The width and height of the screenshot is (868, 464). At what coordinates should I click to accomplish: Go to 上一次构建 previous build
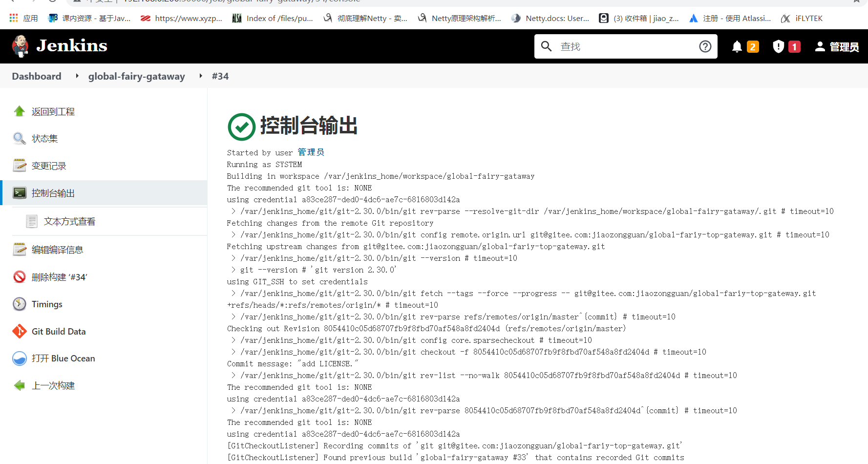pyautogui.click(x=53, y=386)
